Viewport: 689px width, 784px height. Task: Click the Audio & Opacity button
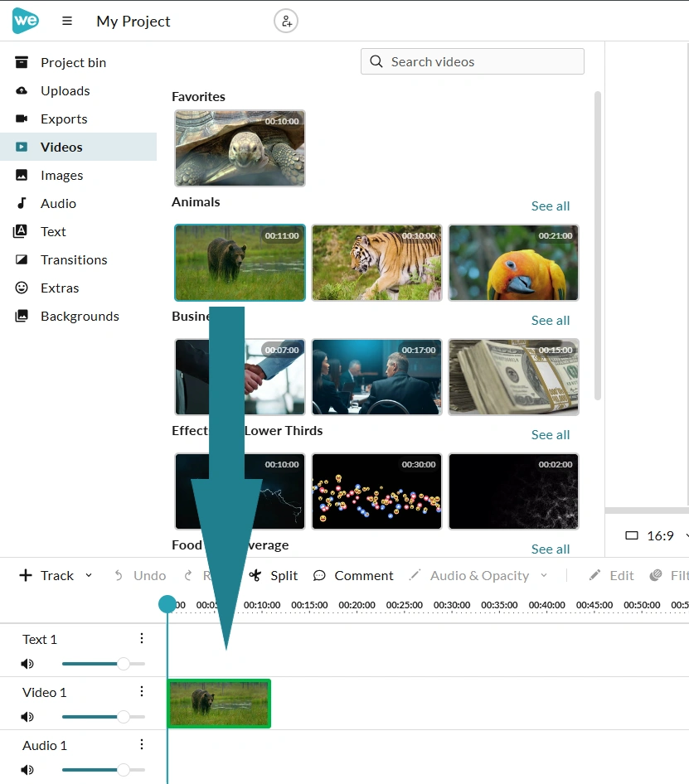(x=469, y=575)
